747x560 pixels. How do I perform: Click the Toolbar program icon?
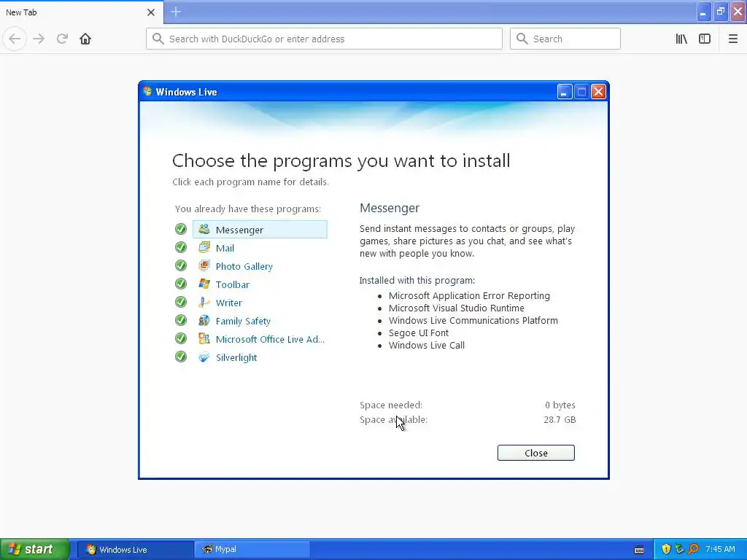pyautogui.click(x=204, y=284)
